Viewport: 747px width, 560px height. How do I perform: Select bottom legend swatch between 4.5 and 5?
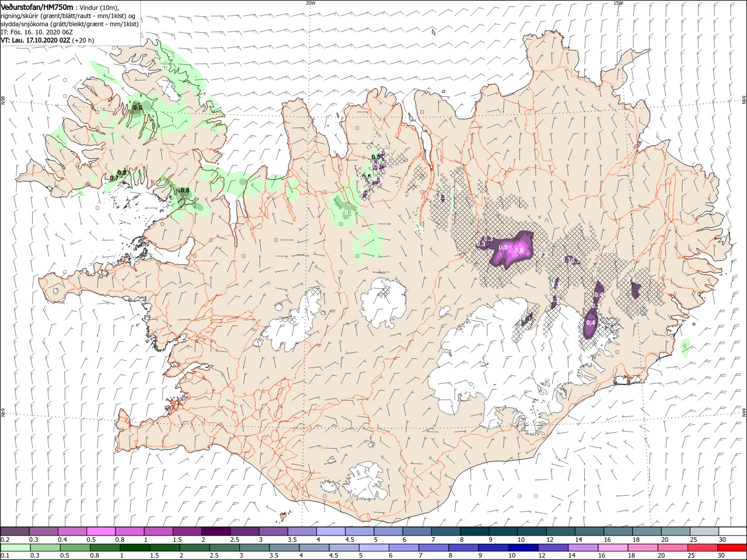pos(343,548)
